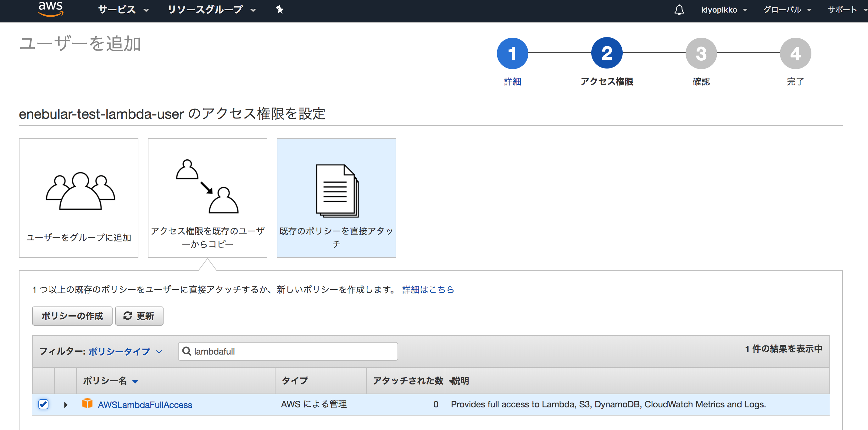Open the notifications bell icon

tap(679, 10)
